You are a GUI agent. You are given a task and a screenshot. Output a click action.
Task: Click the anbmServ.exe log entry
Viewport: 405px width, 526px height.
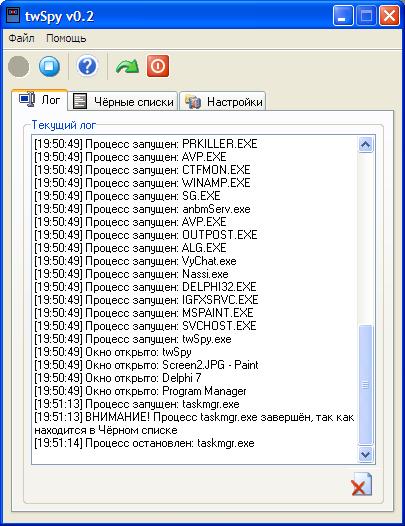(142, 209)
